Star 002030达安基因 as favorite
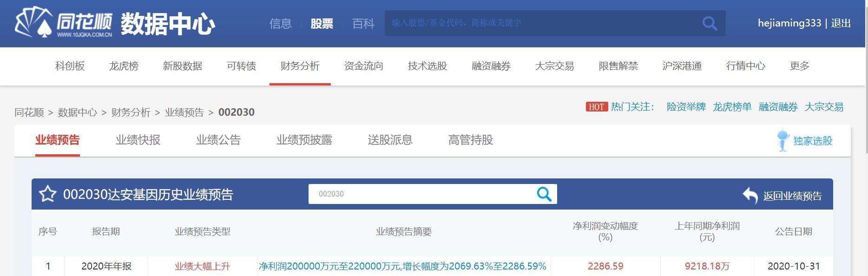The image size is (868, 276). 47,194
